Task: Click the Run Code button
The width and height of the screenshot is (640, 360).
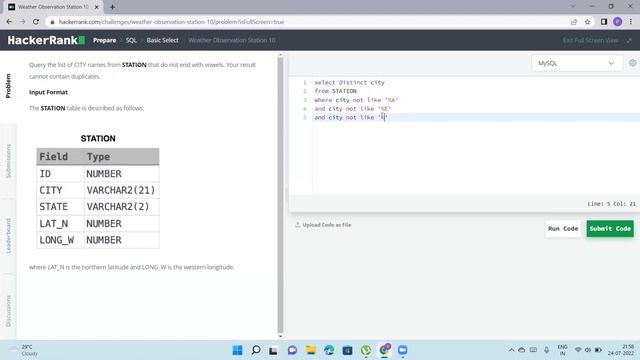Action: click(x=563, y=229)
